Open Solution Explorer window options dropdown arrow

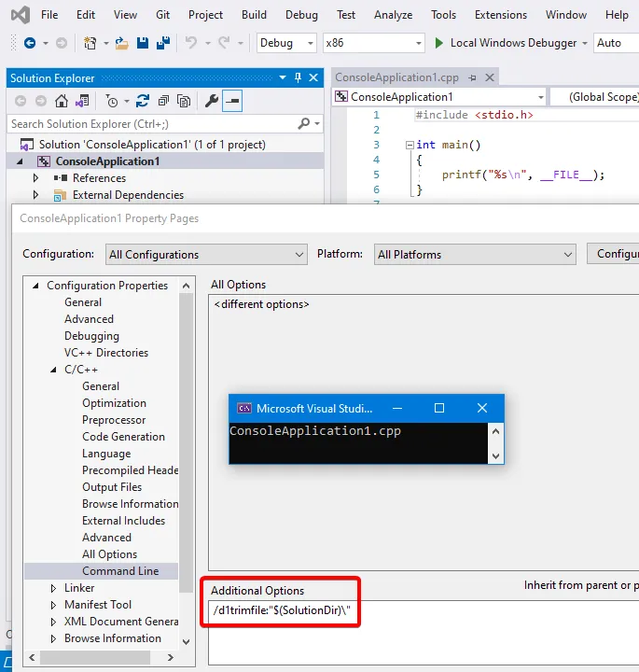[x=283, y=78]
